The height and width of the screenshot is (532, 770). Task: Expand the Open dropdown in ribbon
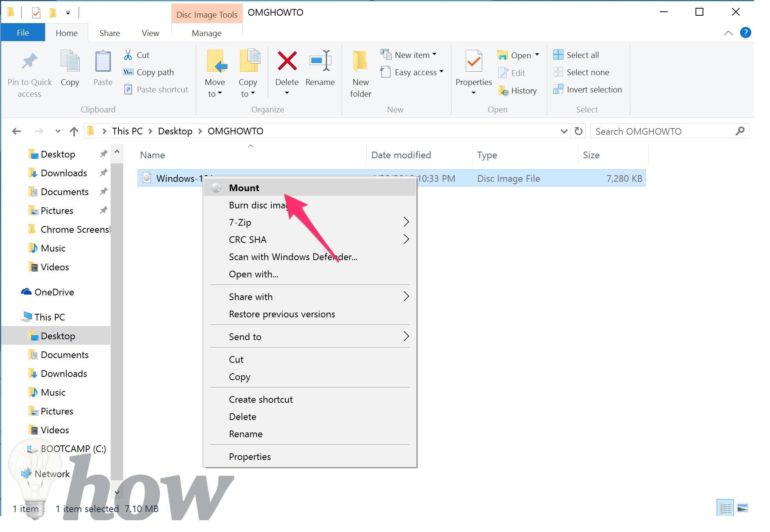[538, 54]
